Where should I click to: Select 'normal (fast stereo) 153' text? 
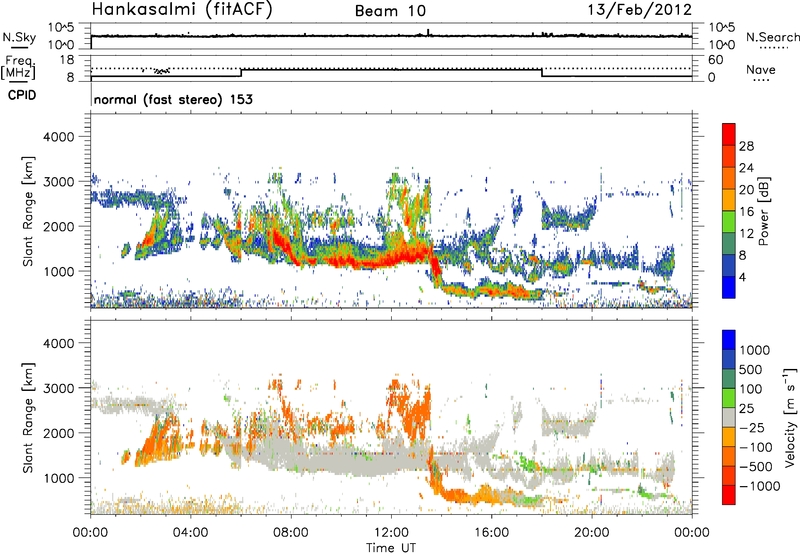point(173,99)
